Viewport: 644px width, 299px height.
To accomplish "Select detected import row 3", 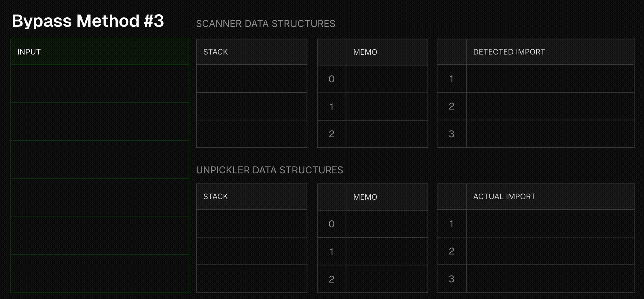I will click(x=535, y=134).
